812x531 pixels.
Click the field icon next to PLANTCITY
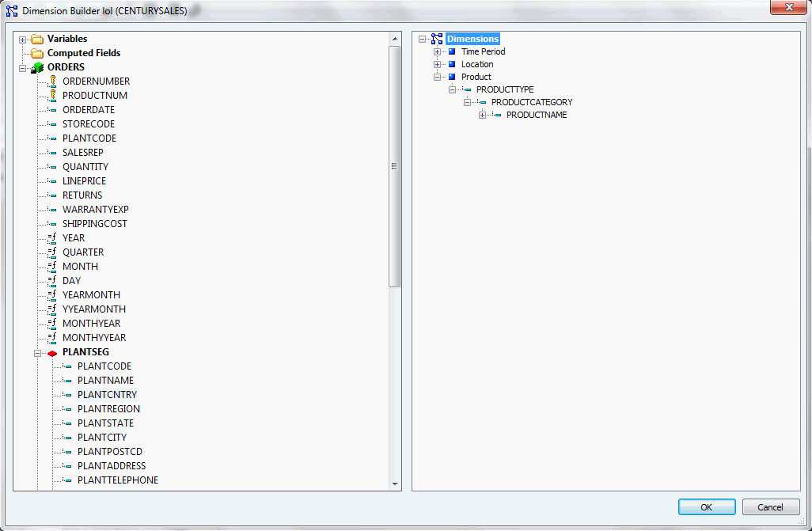coord(67,438)
